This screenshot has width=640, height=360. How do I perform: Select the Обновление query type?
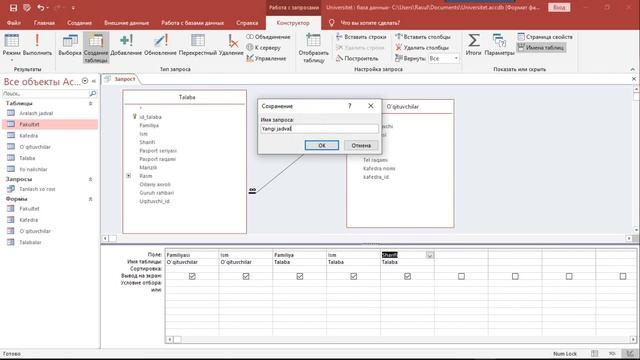(160, 46)
